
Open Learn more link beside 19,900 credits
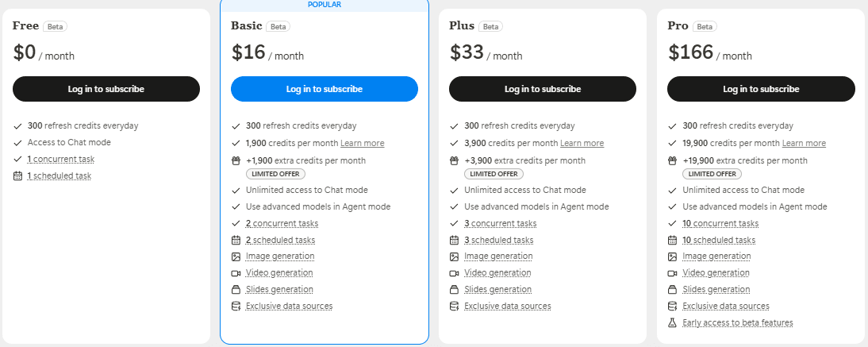(x=804, y=144)
